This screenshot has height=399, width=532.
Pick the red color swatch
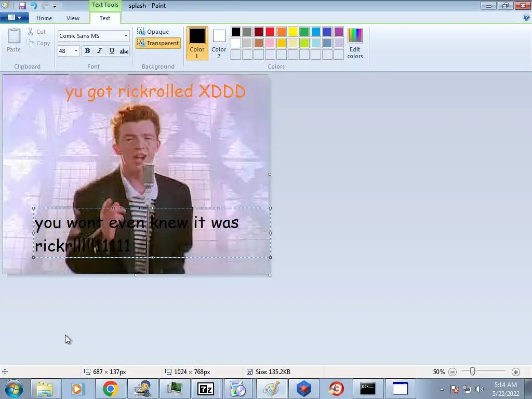pyautogui.click(x=270, y=32)
